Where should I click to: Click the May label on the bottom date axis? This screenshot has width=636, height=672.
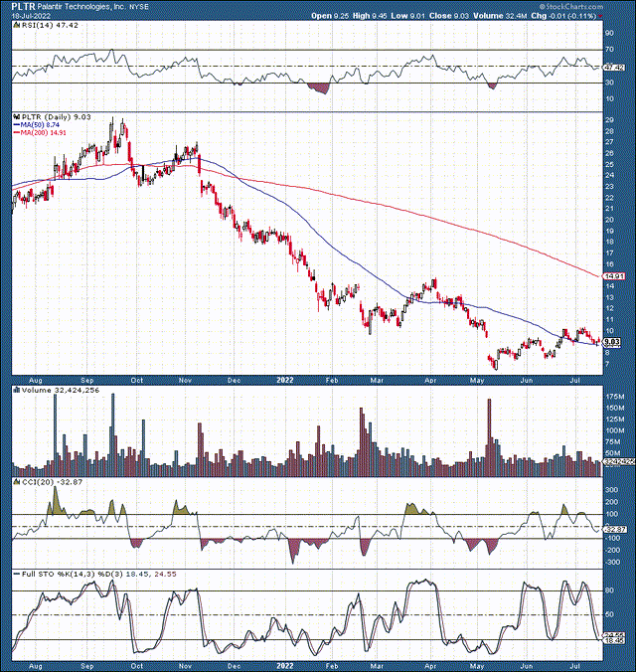point(477,666)
